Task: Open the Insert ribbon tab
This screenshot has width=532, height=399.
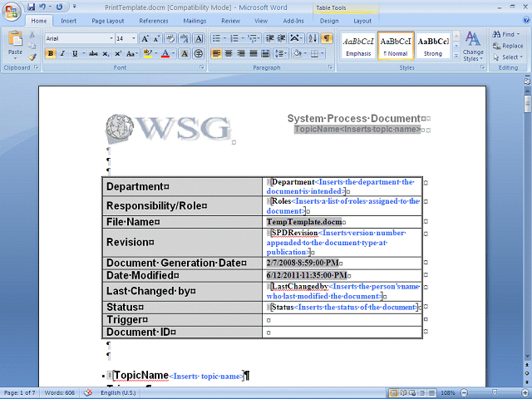Action: click(68, 21)
